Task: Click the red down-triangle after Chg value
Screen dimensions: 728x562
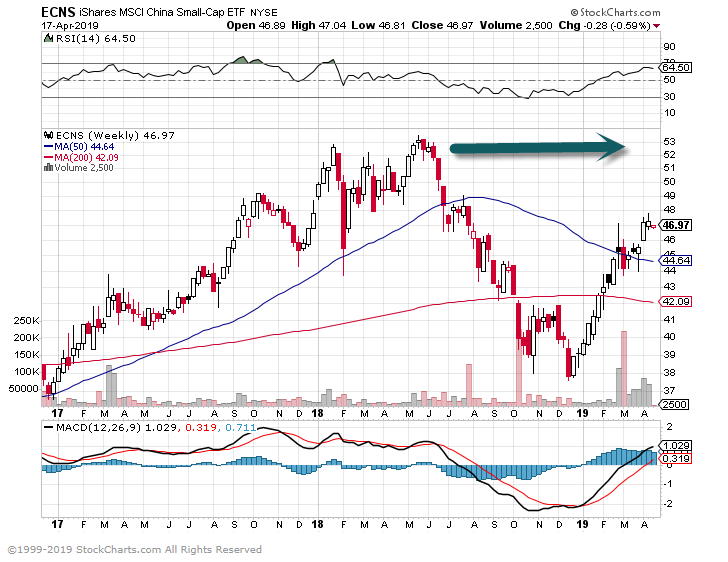Action: click(x=656, y=26)
